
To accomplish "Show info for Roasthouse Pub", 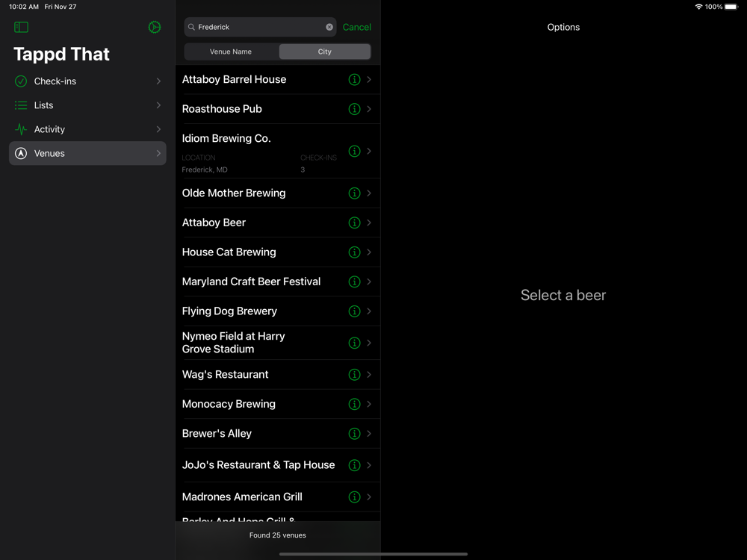I will click(354, 109).
